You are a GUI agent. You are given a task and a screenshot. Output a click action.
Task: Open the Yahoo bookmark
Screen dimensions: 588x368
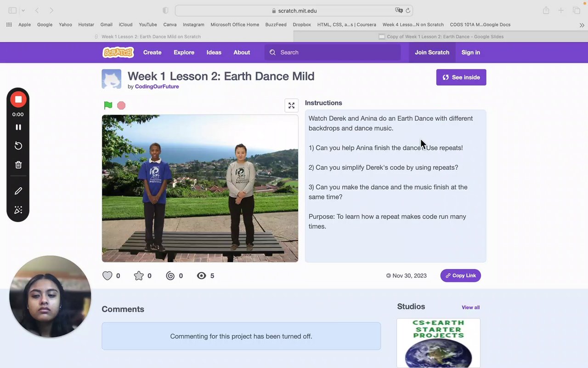click(65, 25)
